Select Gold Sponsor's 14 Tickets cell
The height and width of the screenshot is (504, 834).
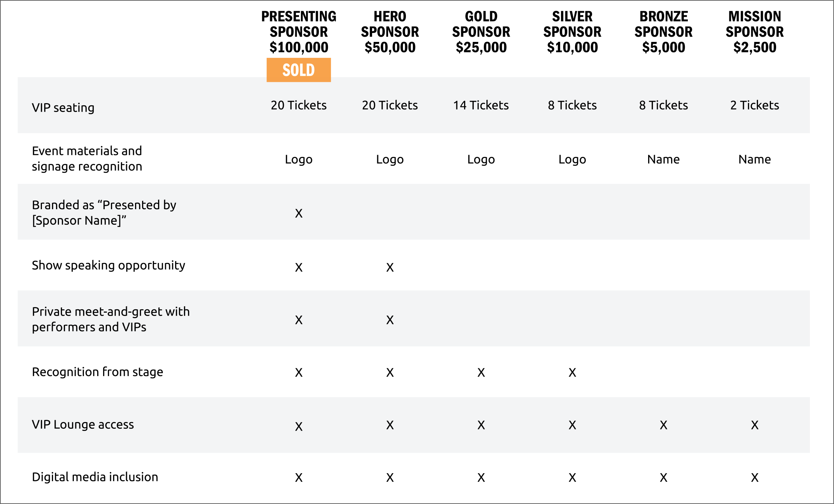[481, 105]
